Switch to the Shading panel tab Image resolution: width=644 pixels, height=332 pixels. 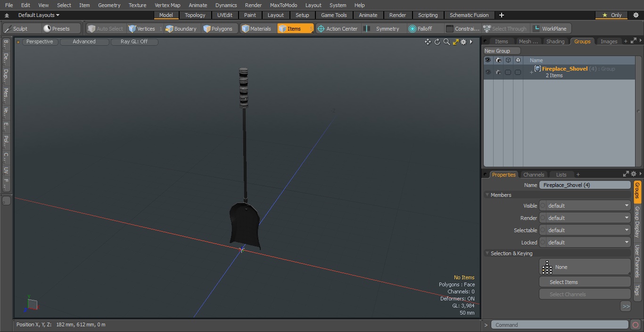(555, 41)
